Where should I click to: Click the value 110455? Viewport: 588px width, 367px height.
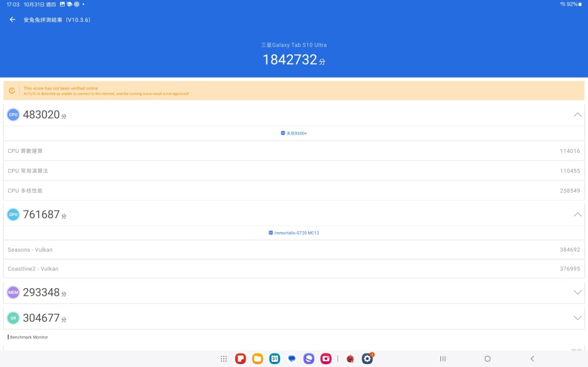coord(570,171)
